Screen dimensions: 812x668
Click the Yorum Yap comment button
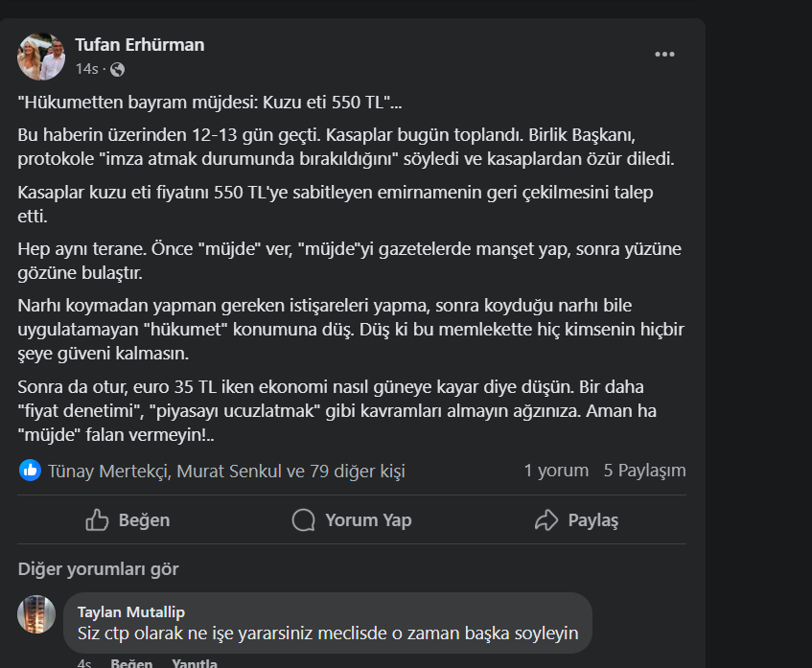click(352, 520)
